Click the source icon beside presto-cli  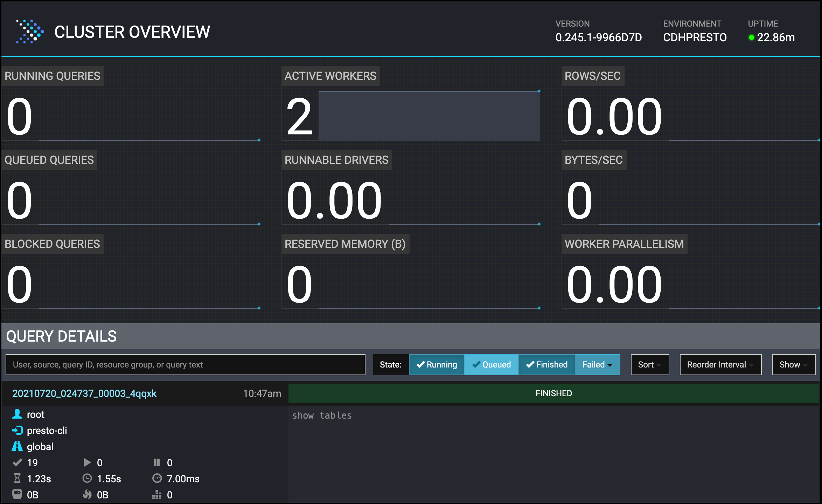pos(17,430)
